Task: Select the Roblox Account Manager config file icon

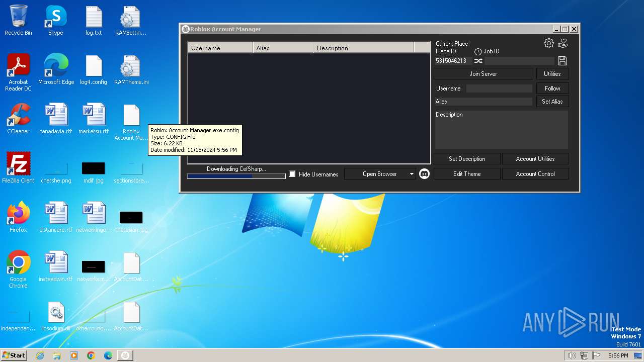Action: pyautogui.click(x=131, y=123)
